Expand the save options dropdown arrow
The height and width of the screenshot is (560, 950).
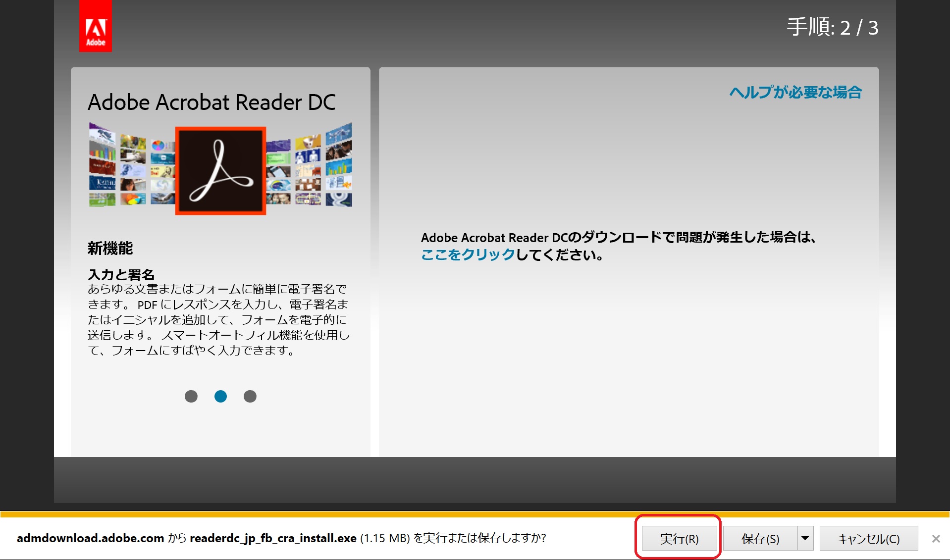805,538
